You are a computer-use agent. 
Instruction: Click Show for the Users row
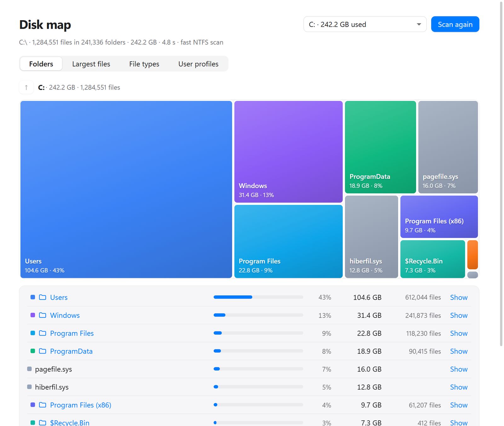tap(459, 297)
